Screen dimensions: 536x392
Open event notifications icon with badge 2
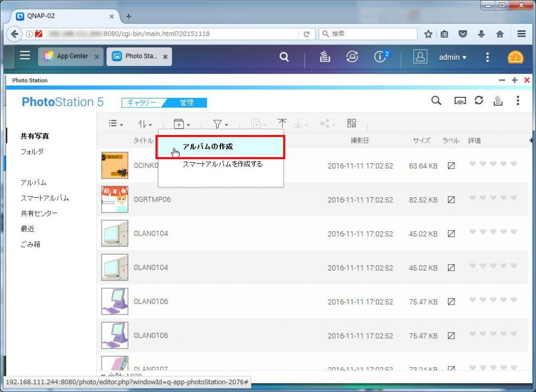381,57
